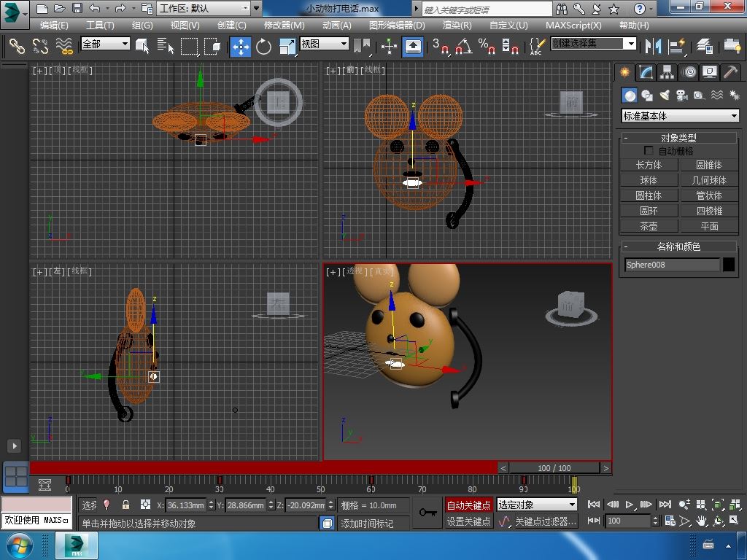Open the Utilities hammer panel
747x560 pixels.
point(730,72)
